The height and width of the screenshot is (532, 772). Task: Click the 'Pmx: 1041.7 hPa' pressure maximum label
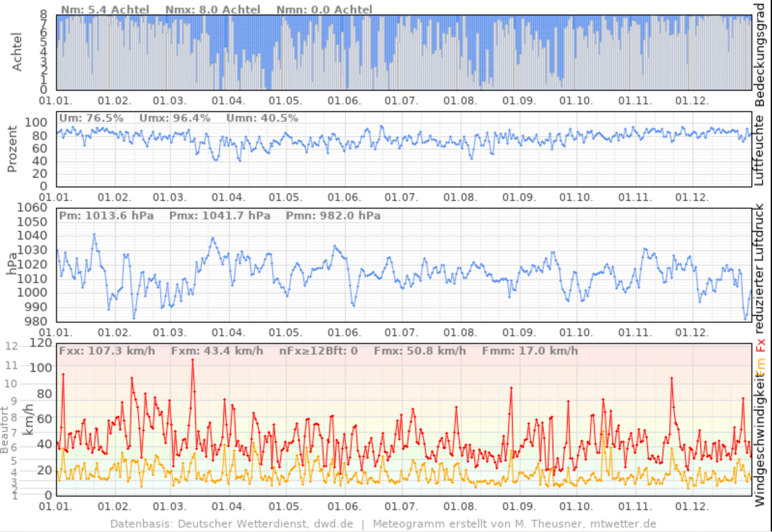(x=220, y=215)
